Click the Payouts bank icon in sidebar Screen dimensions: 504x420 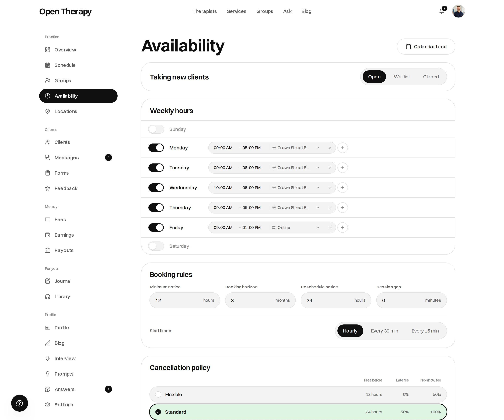pos(48,250)
